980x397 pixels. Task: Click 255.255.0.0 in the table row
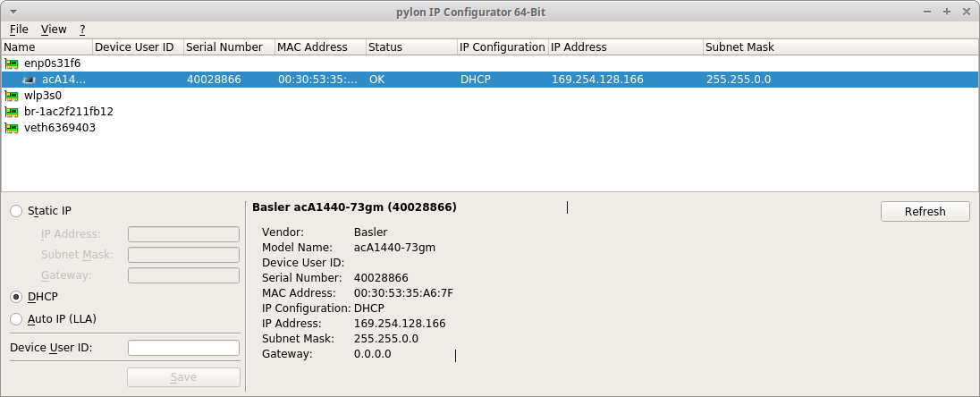tap(738, 80)
